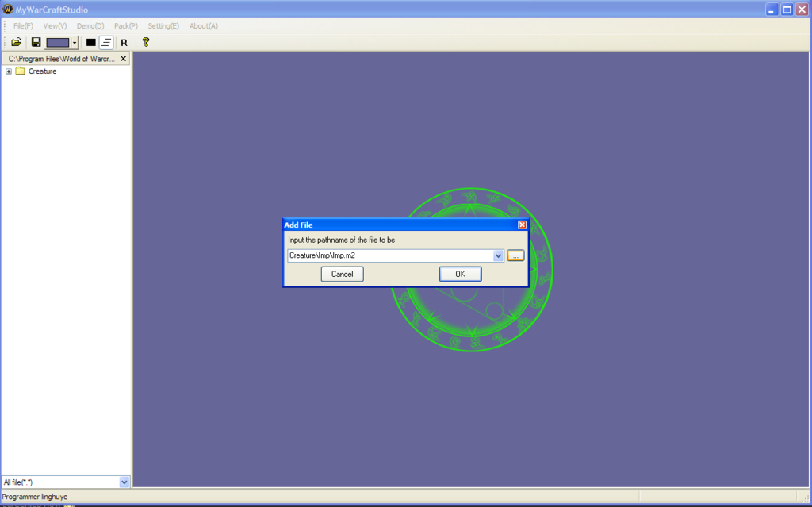Click the Save disk toolbar icon
Screen dimensions: 812x507
pos(36,43)
